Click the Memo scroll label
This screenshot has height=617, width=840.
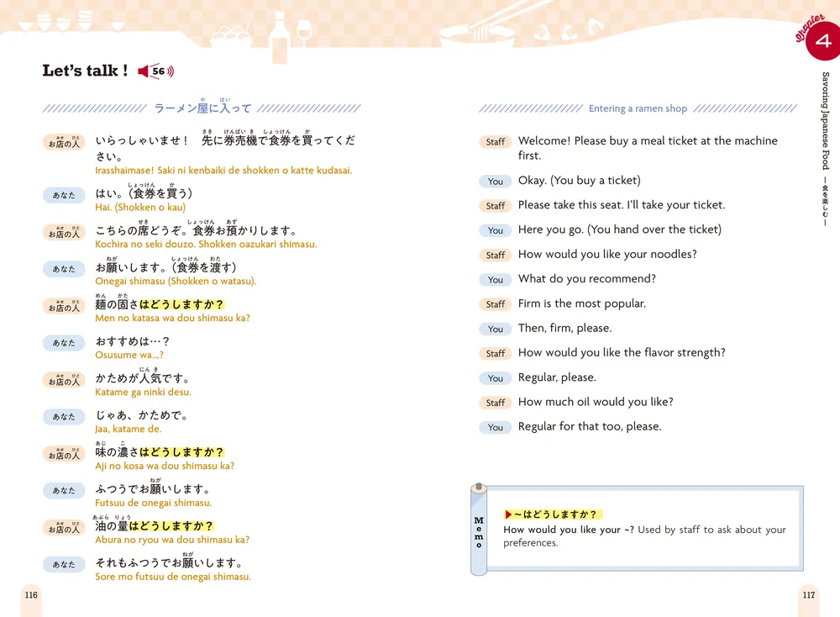pyautogui.click(x=479, y=532)
